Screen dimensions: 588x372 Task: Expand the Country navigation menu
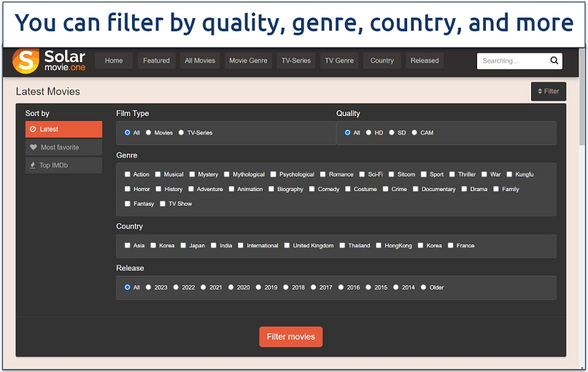click(382, 61)
